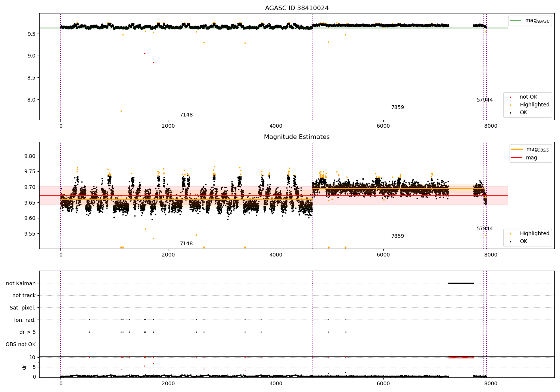Image resolution: width=560 pixels, height=392 pixels.
Task: Click x-axis tick '0' under bottom plot
Action: pyautogui.click(x=60, y=383)
